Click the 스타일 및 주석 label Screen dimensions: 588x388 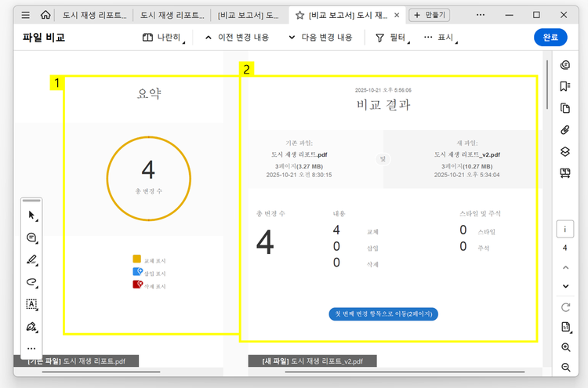[x=480, y=213]
